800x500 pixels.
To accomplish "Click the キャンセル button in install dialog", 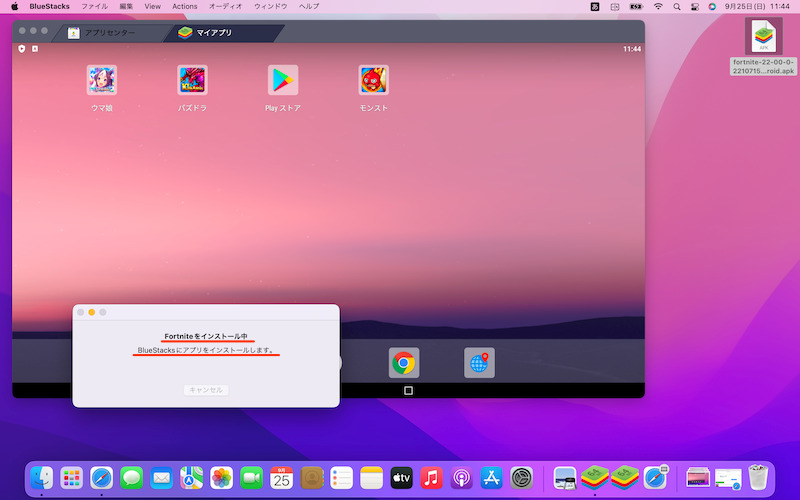I will [x=206, y=390].
